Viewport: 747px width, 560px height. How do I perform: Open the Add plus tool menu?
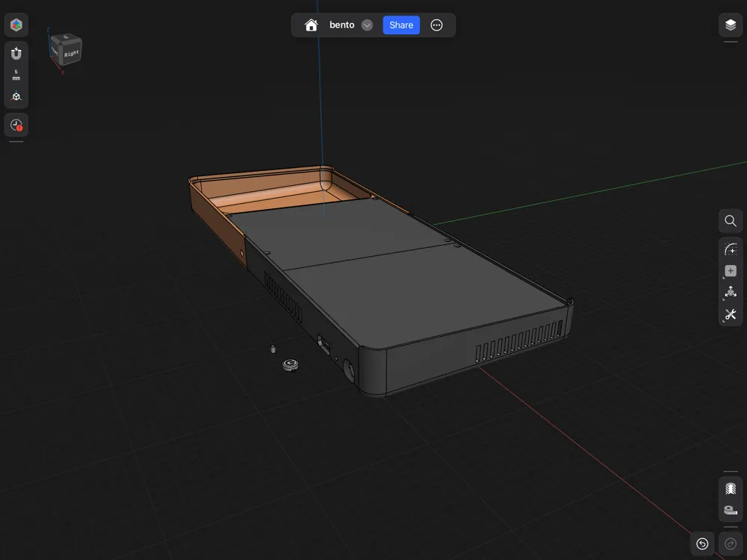point(731,271)
